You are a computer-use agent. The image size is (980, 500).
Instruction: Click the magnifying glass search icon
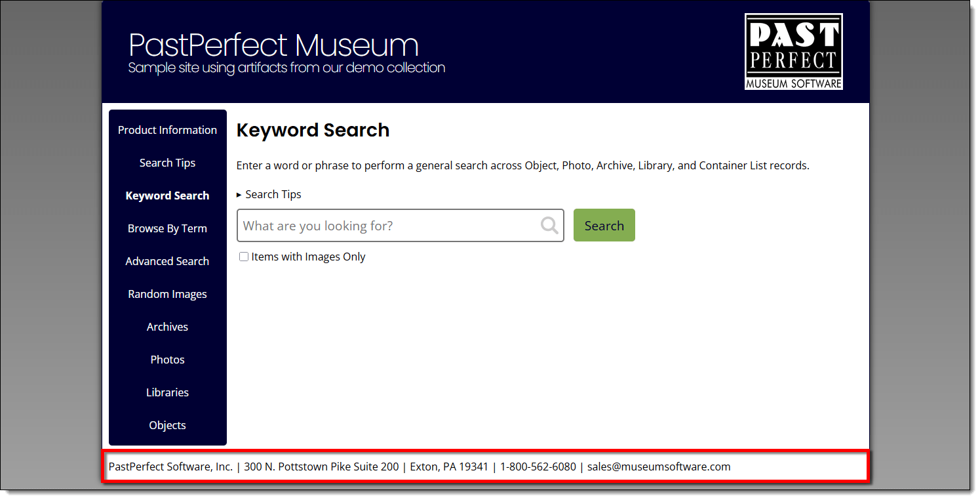(x=549, y=226)
